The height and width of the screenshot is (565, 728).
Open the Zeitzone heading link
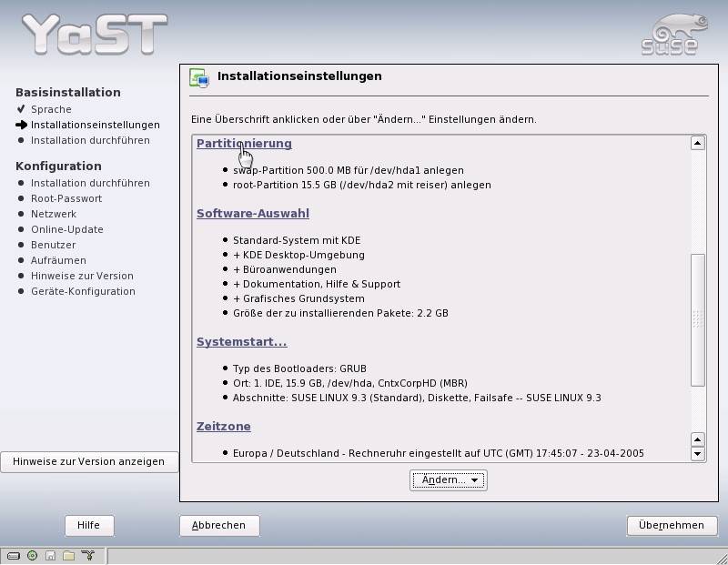pyautogui.click(x=223, y=426)
